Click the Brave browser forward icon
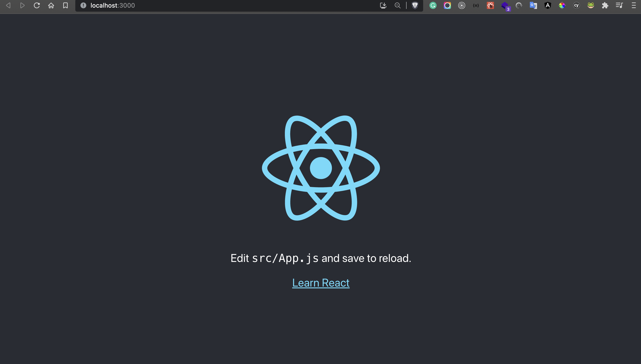641x364 pixels. [x=22, y=5]
